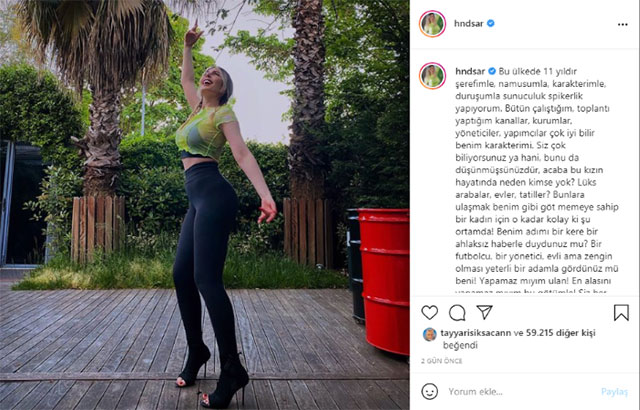Open the three-dot more options menu
640x410 pixels.
(x=622, y=24)
